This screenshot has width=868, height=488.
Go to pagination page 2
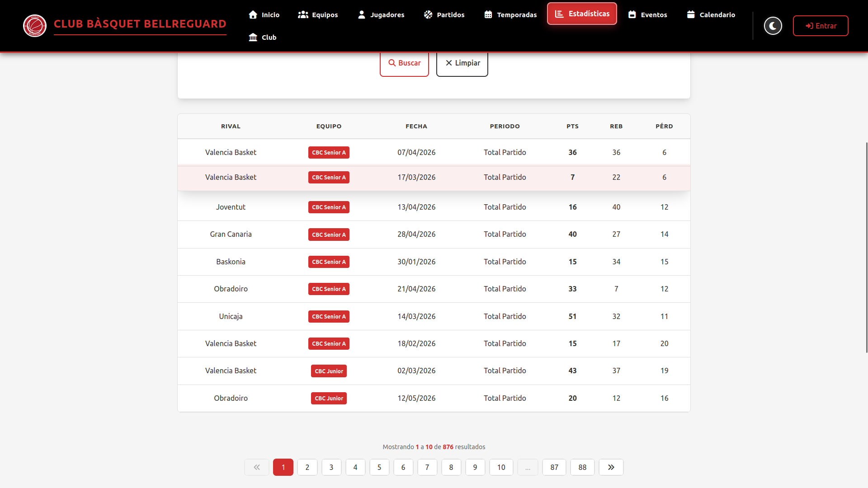click(x=307, y=467)
